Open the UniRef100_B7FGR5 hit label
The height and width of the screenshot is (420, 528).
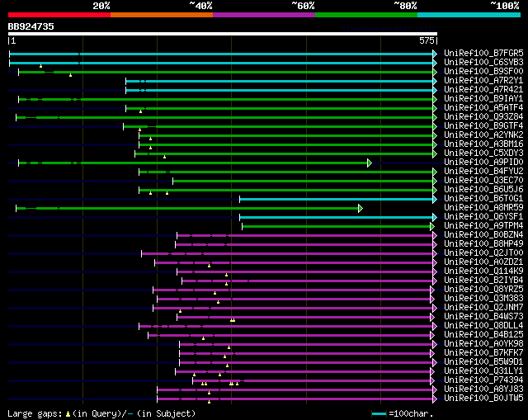[x=483, y=53]
